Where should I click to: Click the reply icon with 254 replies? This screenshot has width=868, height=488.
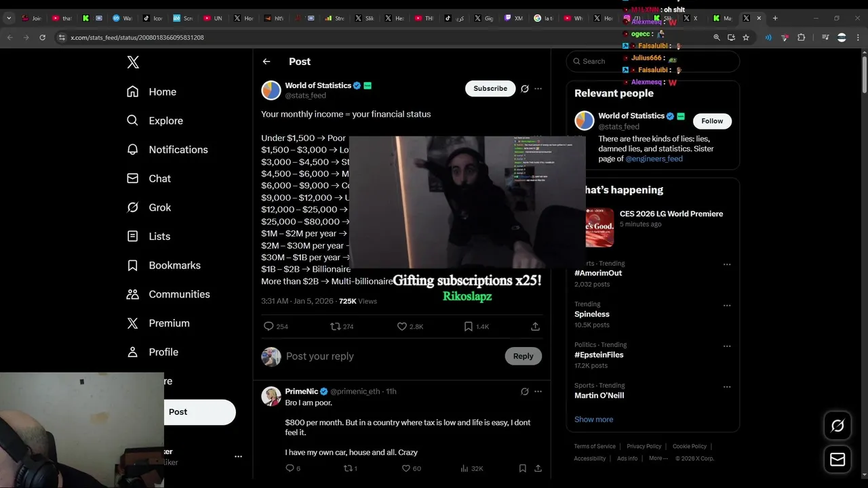(x=269, y=327)
